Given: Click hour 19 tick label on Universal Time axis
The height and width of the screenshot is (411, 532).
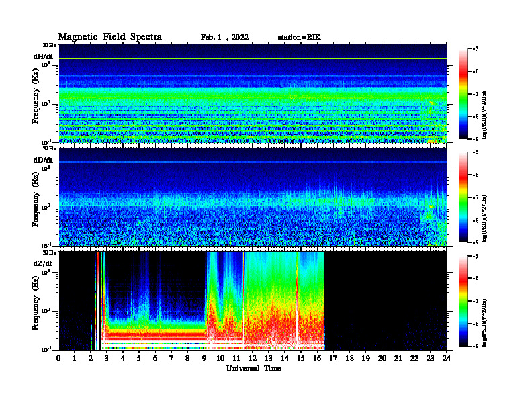Looking at the screenshot, I should pos(365,358).
